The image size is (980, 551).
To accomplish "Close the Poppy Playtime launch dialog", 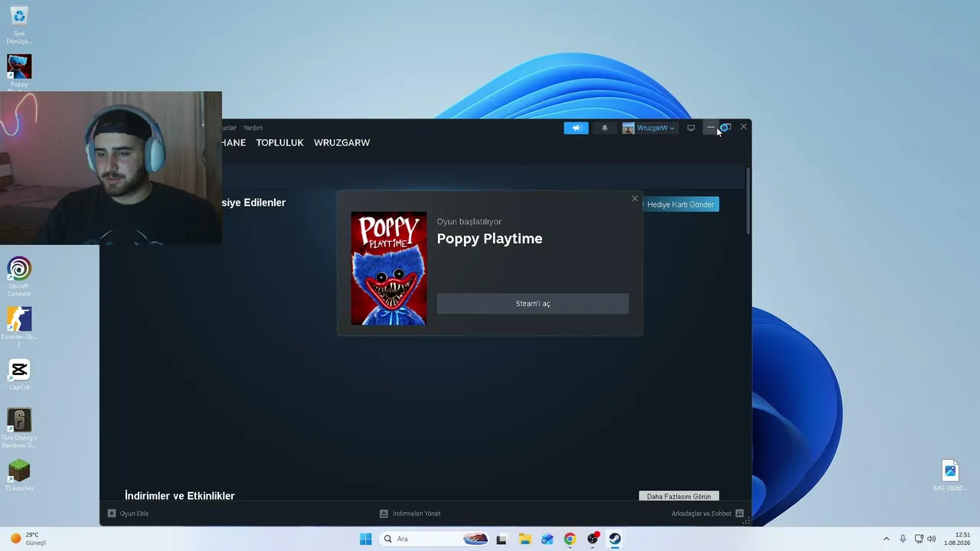I will click(635, 199).
